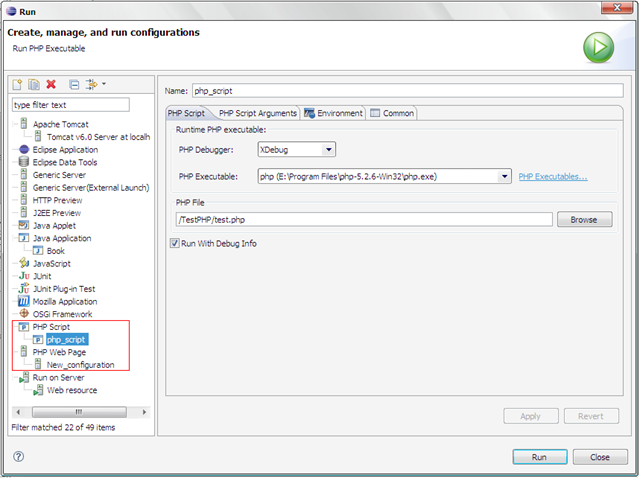Click the tree horizontal scrollbar thumb

(x=79, y=412)
